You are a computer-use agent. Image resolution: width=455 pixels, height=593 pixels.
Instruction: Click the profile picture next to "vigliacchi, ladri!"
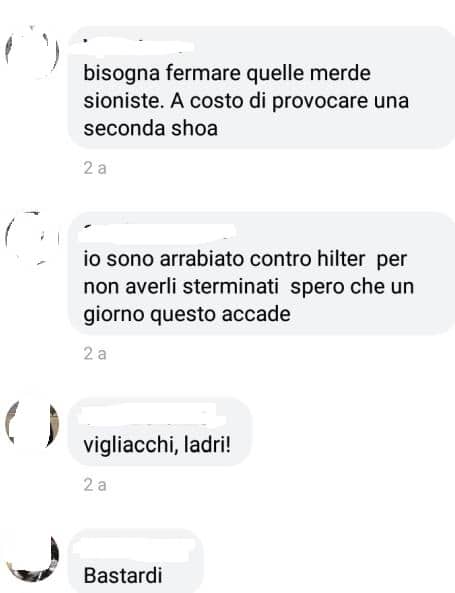coord(32,424)
